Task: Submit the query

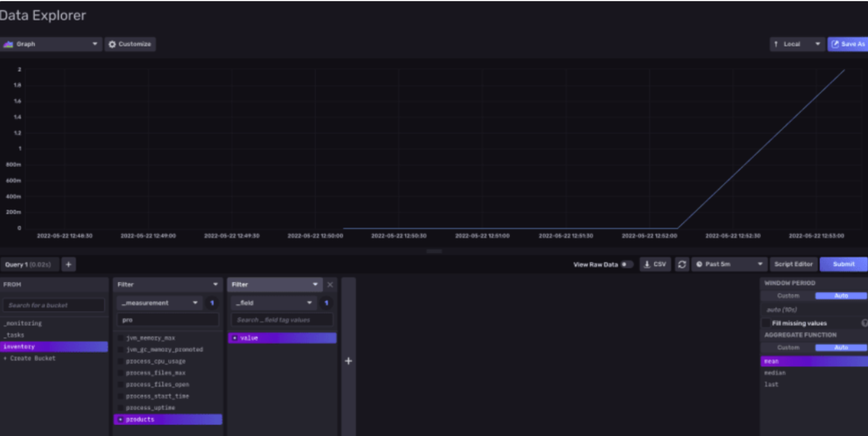Action: 843,264
